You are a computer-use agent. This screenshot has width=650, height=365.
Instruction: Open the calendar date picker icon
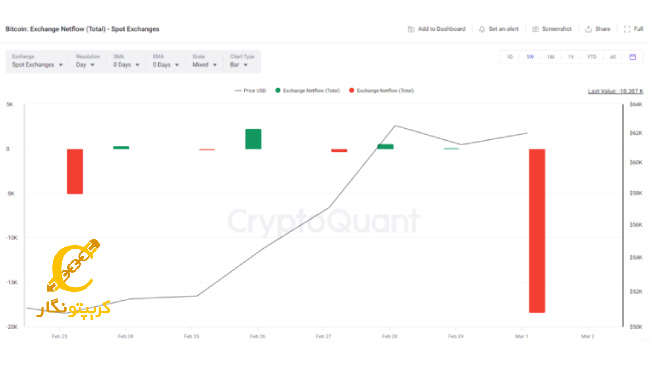click(633, 57)
